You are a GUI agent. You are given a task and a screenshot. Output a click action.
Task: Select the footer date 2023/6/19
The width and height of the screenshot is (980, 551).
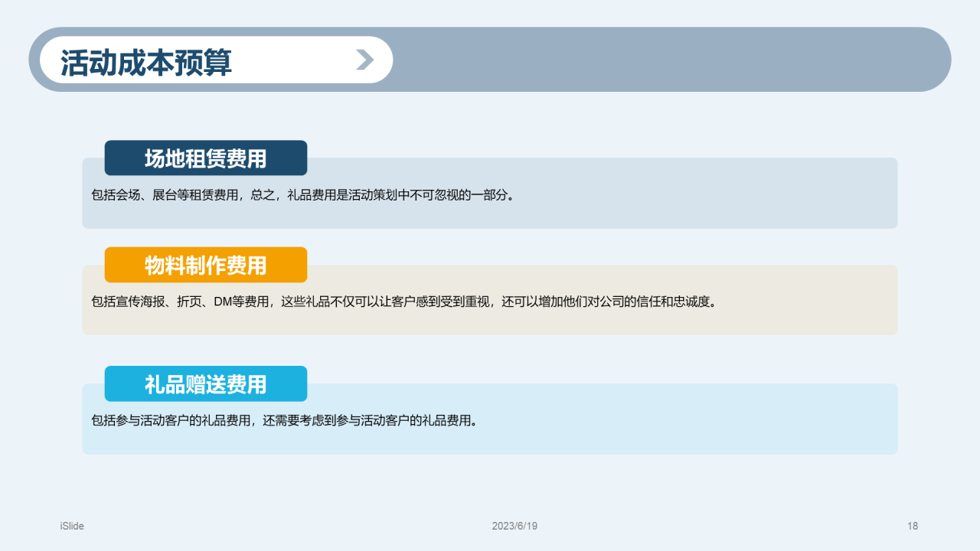[x=514, y=526]
